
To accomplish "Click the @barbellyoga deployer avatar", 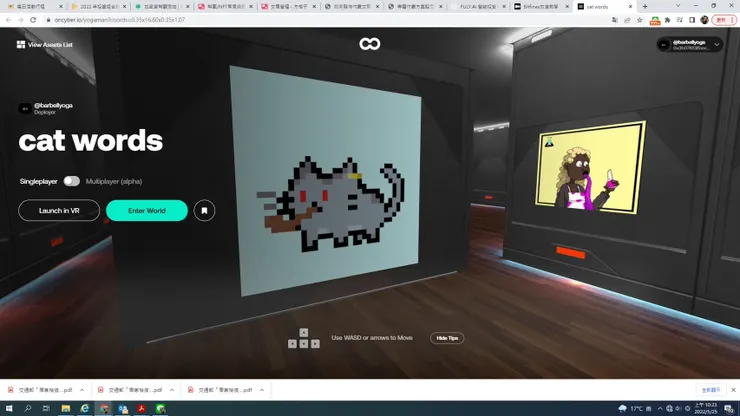I will click(x=25, y=109).
